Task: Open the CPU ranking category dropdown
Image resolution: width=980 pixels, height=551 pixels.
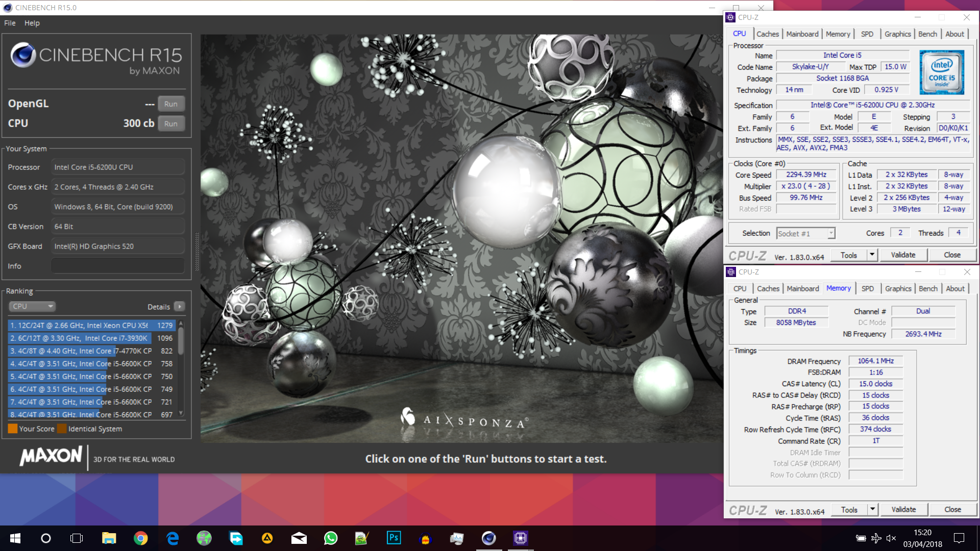Action: (x=32, y=306)
